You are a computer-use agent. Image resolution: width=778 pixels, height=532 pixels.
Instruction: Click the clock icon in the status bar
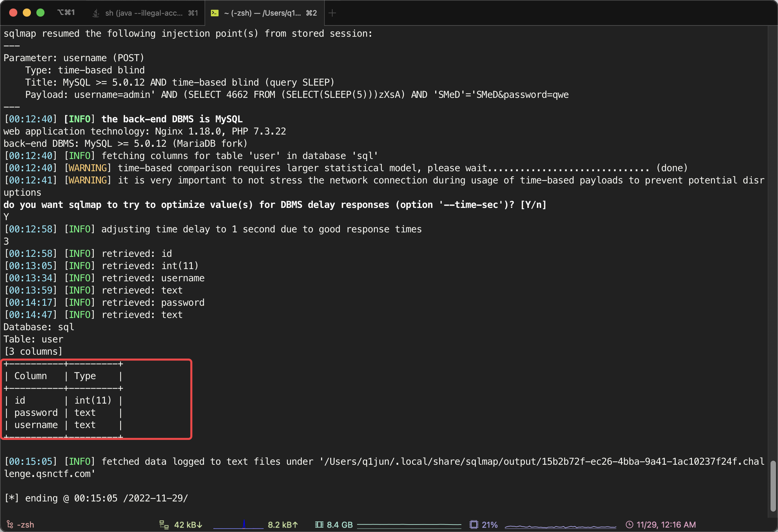tap(629, 525)
